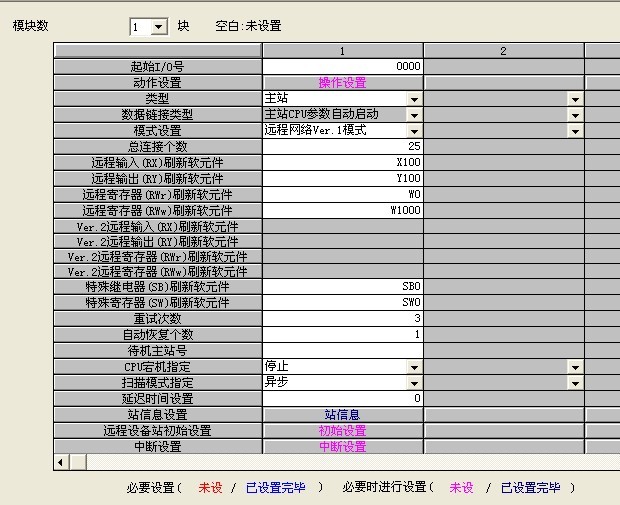Open the 模块数 module count dropdown
The width and height of the screenshot is (620, 505).
(x=159, y=27)
